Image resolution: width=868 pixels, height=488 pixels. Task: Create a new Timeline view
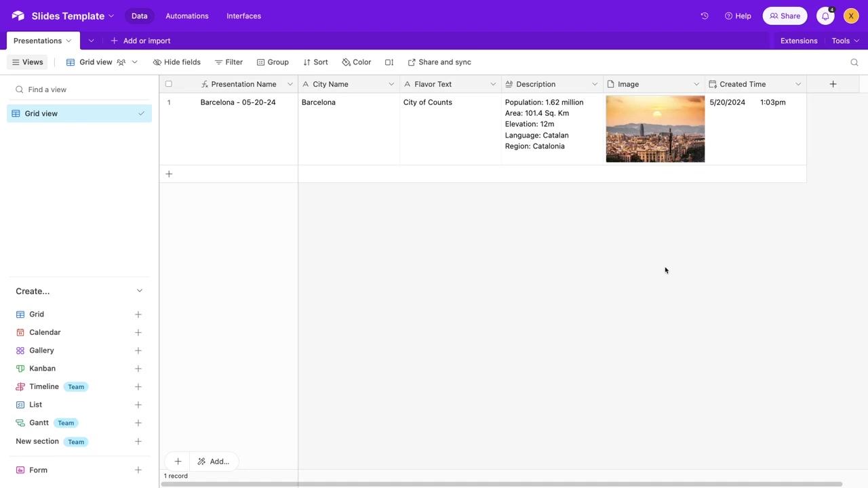pyautogui.click(x=138, y=387)
